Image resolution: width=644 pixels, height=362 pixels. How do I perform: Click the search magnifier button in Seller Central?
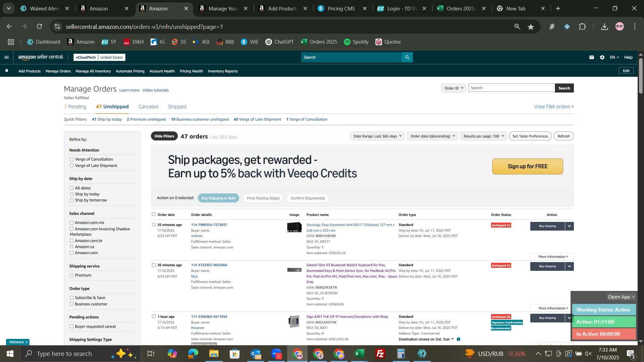pyautogui.click(x=407, y=57)
